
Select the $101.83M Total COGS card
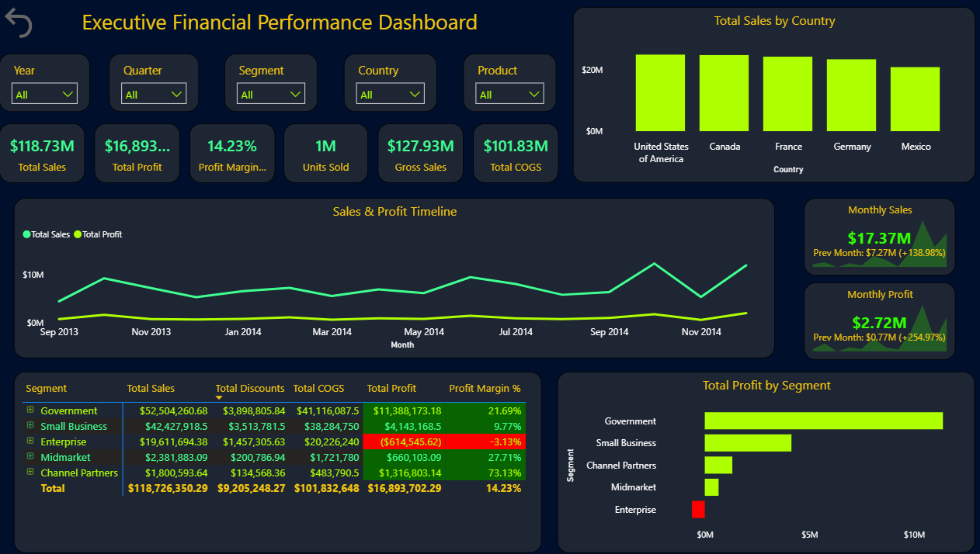(x=516, y=154)
